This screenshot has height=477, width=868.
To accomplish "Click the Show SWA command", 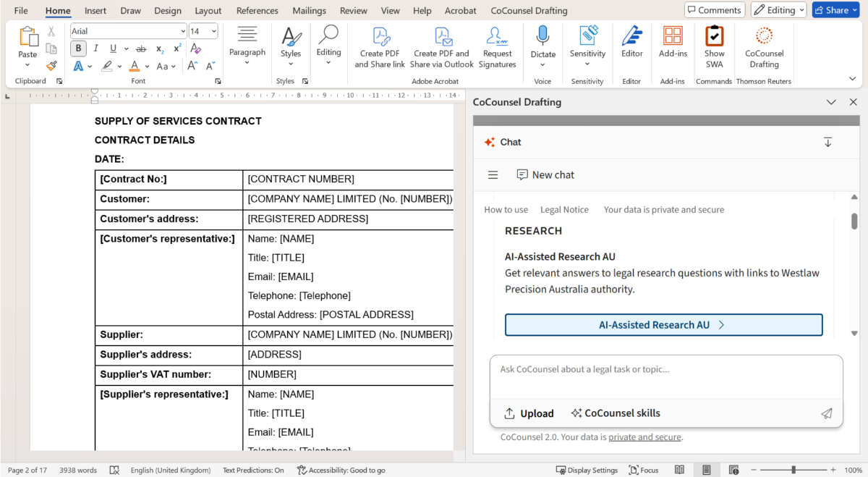I will [x=714, y=46].
